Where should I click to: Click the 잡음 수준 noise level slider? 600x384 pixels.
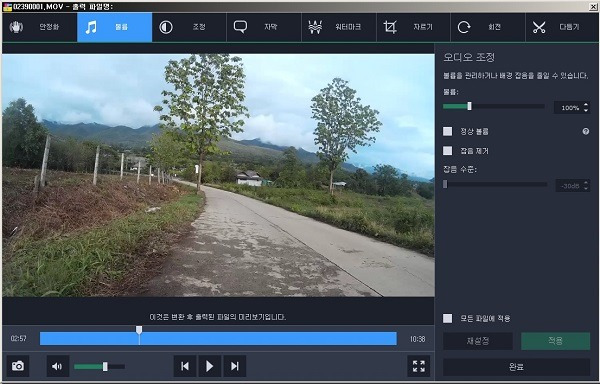495,184
